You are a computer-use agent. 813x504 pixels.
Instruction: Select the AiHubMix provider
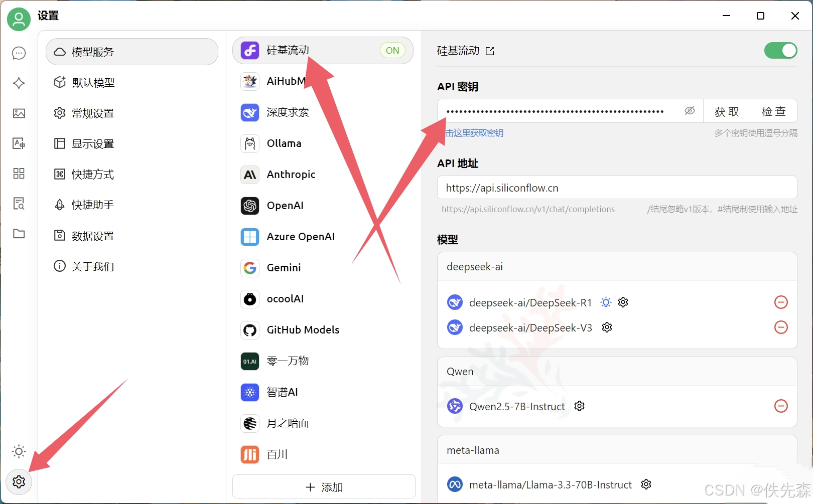323,81
